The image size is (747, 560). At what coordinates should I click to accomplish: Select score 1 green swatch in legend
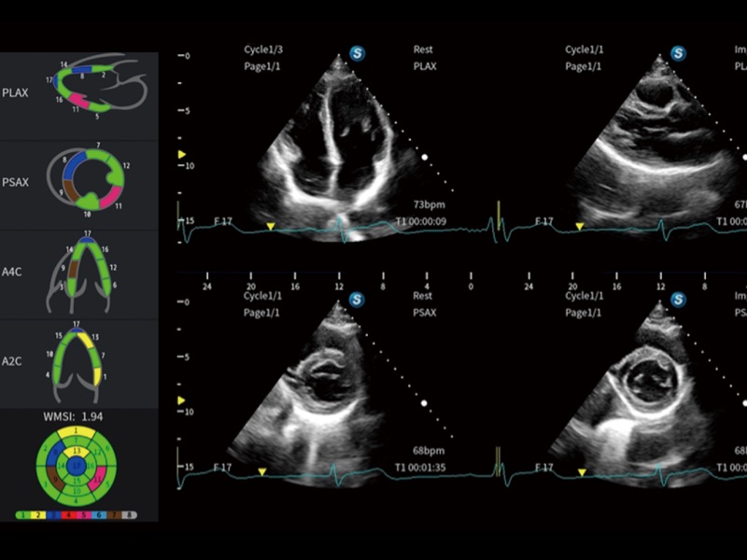point(21,514)
